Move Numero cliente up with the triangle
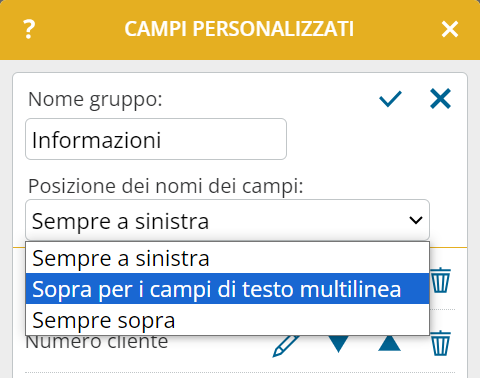 click(x=389, y=343)
